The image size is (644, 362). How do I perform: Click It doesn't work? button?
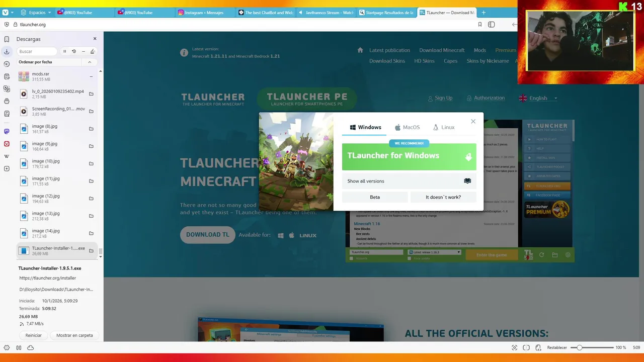(x=443, y=197)
